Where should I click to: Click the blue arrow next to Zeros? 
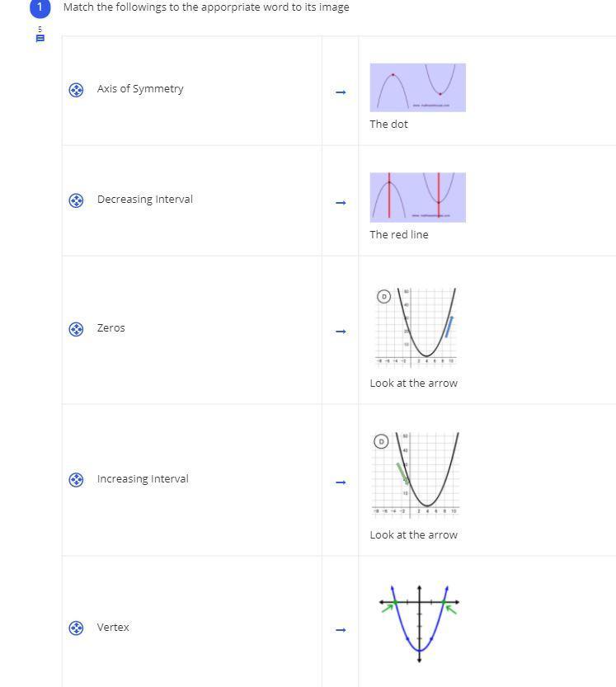[341, 332]
